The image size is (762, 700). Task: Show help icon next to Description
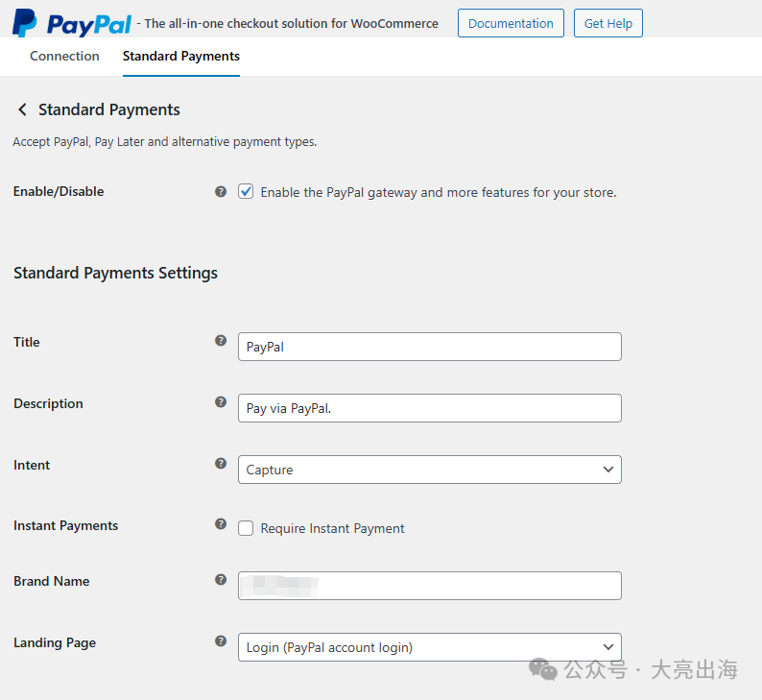(221, 402)
